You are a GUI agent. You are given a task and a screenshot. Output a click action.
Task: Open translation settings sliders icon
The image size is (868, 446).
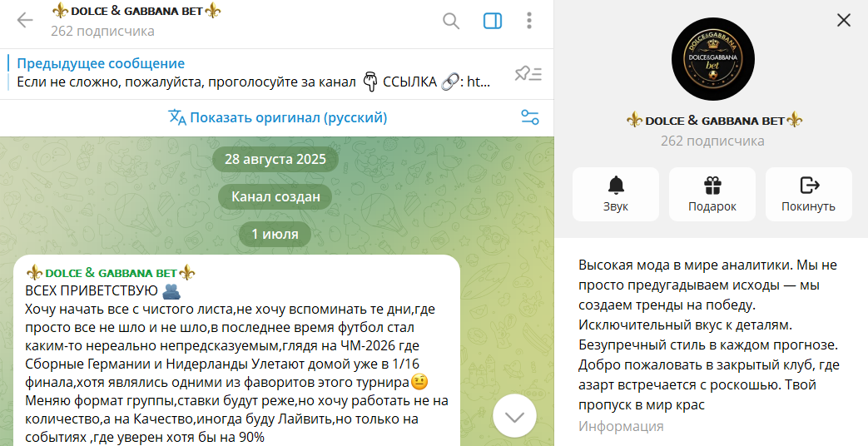[x=530, y=117]
